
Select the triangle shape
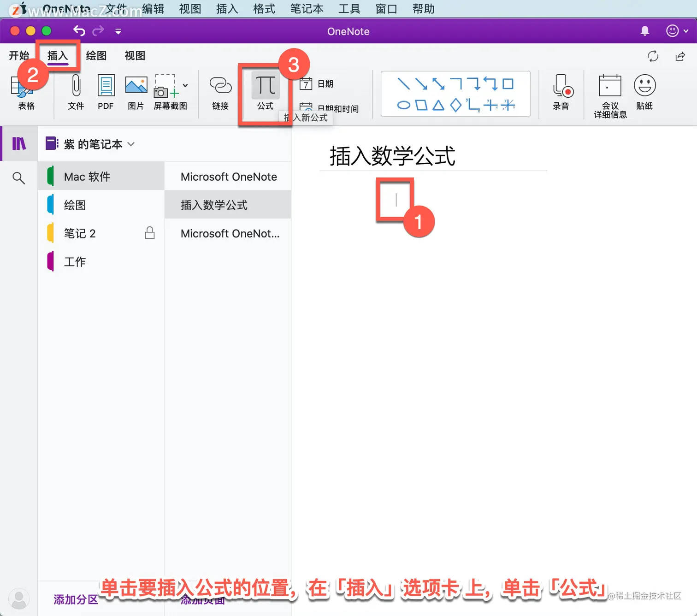coord(438,105)
